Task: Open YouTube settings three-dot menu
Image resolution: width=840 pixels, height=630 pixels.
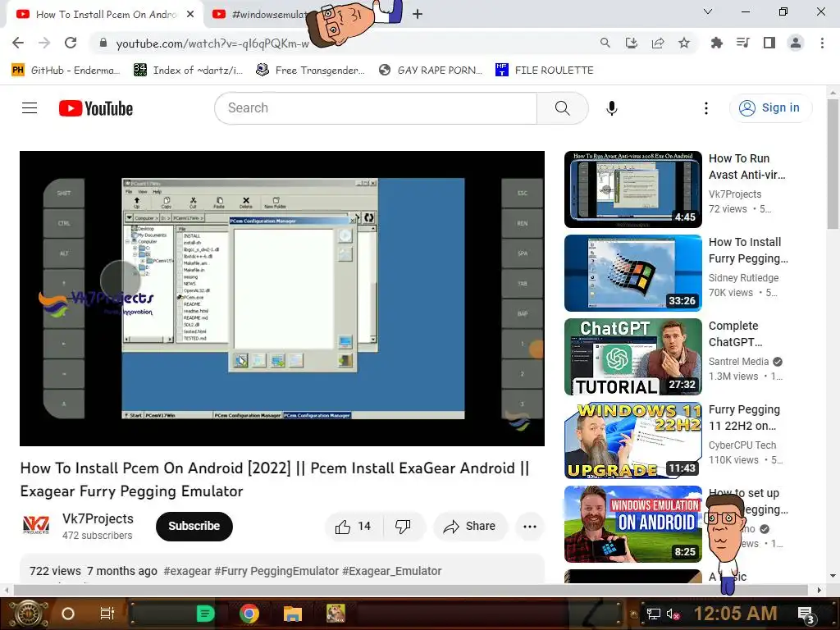Action: click(706, 108)
